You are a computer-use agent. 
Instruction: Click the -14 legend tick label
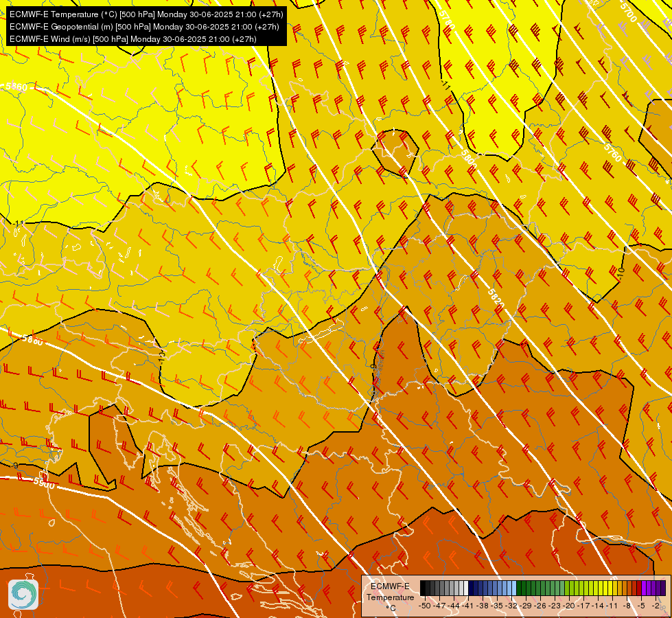tap(598, 606)
